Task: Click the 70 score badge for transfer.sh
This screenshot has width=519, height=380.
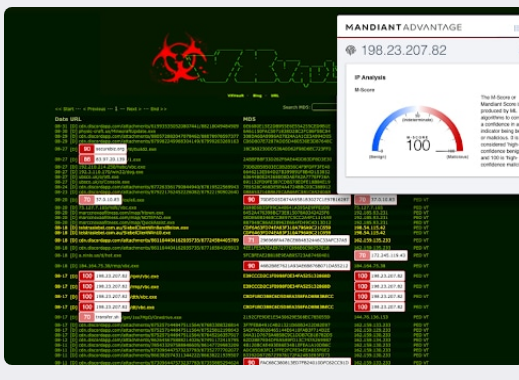Action: coord(87,317)
